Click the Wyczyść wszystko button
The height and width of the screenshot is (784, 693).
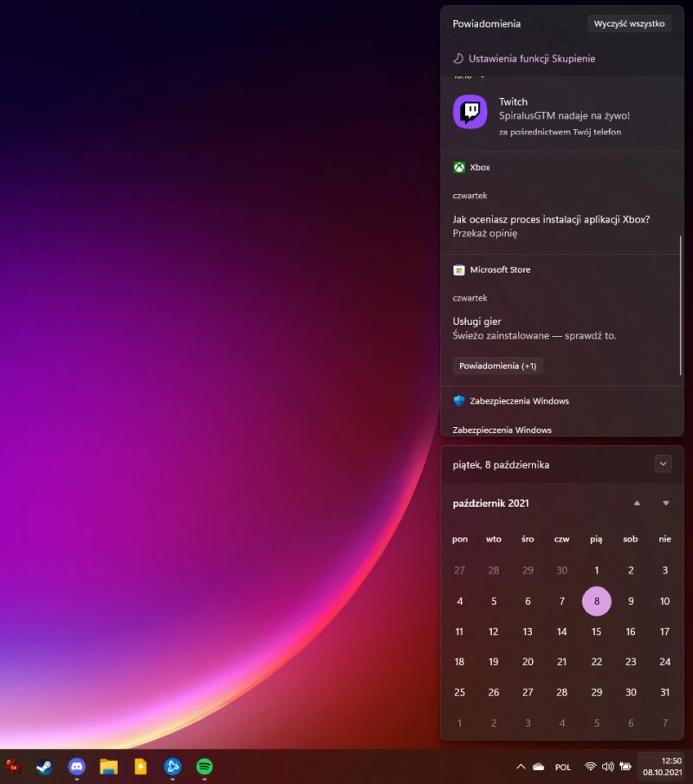630,23
